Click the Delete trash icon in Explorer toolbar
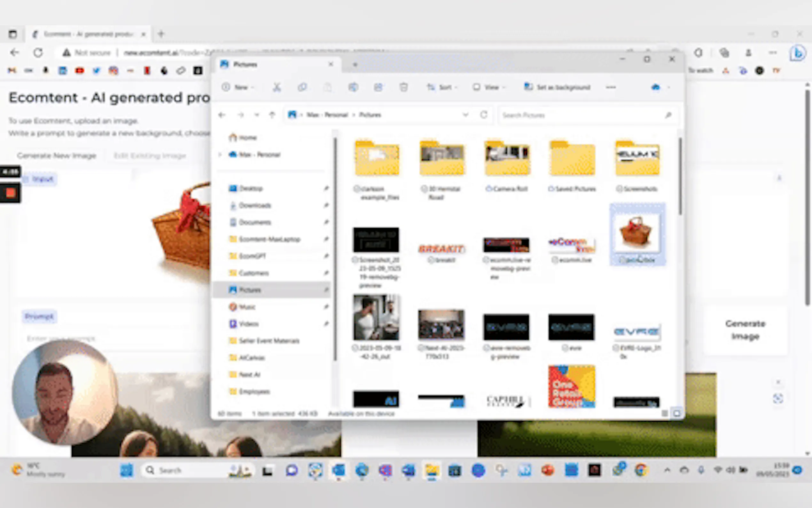Viewport: 812px width, 508px height. click(x=403, y=87)
